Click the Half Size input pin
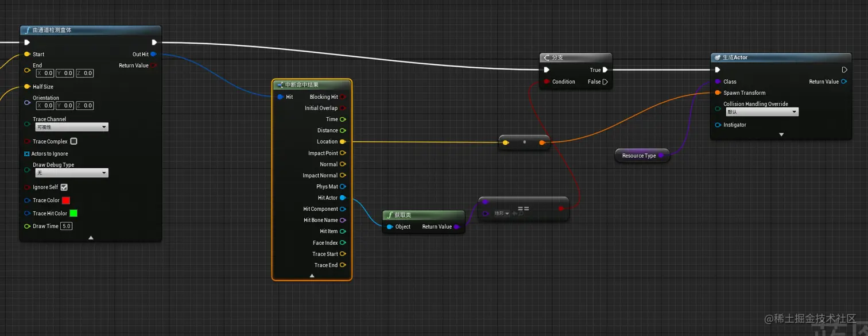This screenshot has width=868, height=336. pyautogui.click(x=27, y=87)
